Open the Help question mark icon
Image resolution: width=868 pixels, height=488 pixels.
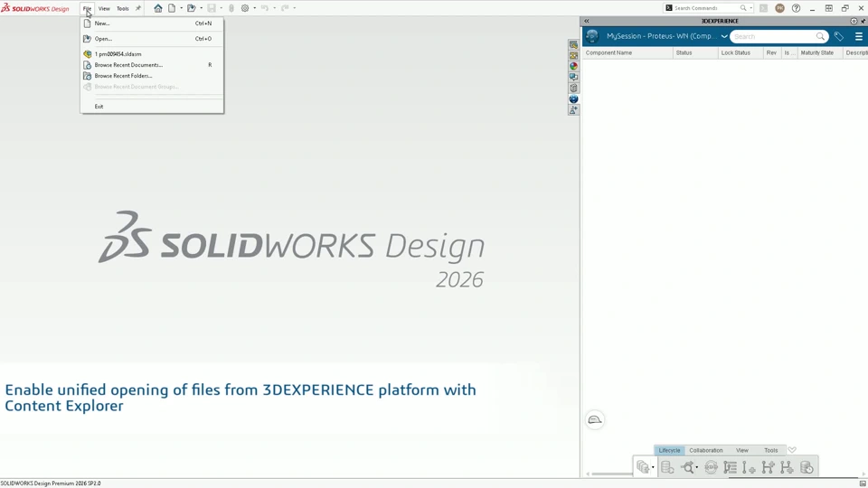tap(796, 8)
